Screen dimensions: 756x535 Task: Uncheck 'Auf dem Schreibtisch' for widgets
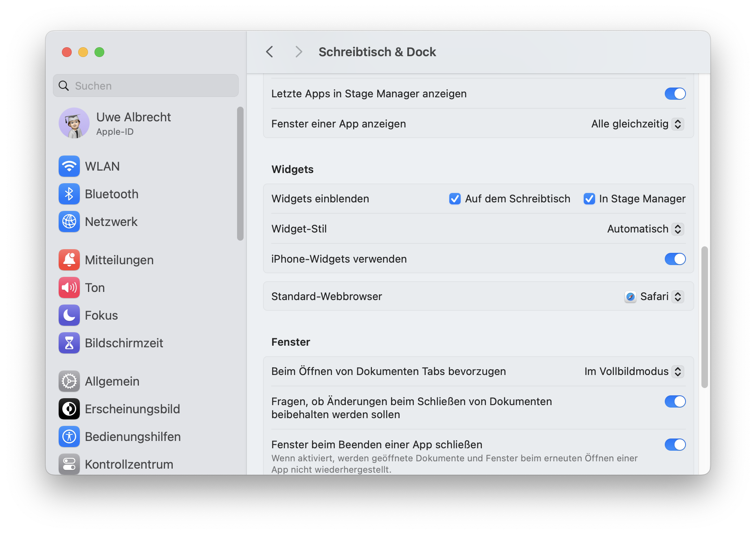click(455, 199)
